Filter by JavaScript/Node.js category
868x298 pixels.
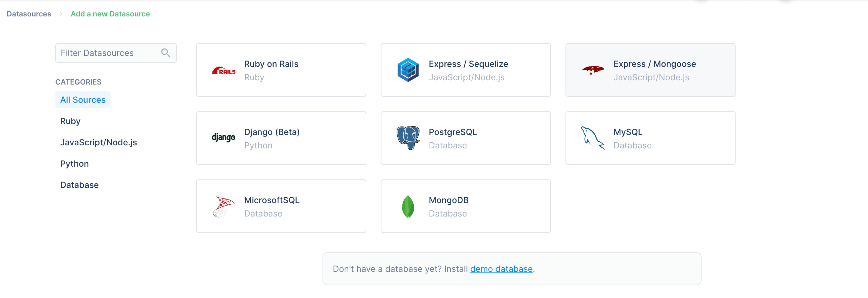98,142
